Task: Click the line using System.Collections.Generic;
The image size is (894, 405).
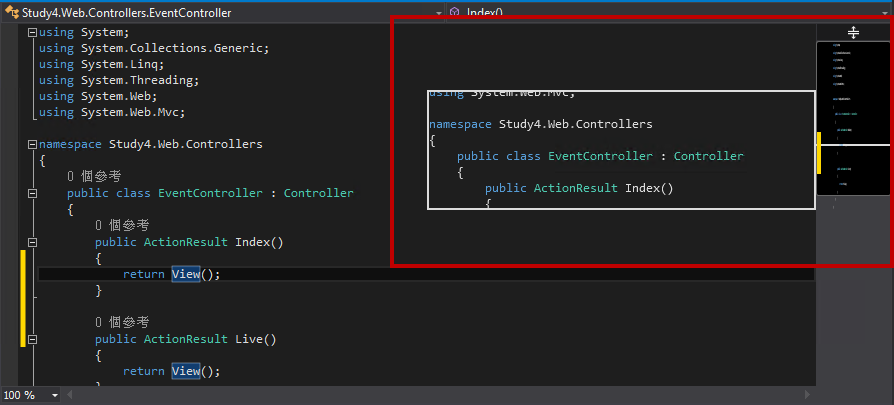Action: click(x=154, y=48)
